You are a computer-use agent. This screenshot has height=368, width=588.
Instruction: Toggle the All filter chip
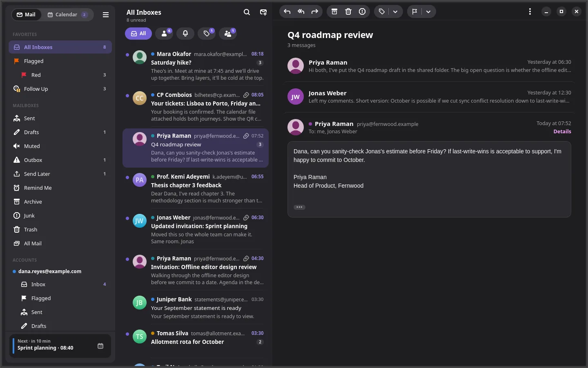click(138, 34)
